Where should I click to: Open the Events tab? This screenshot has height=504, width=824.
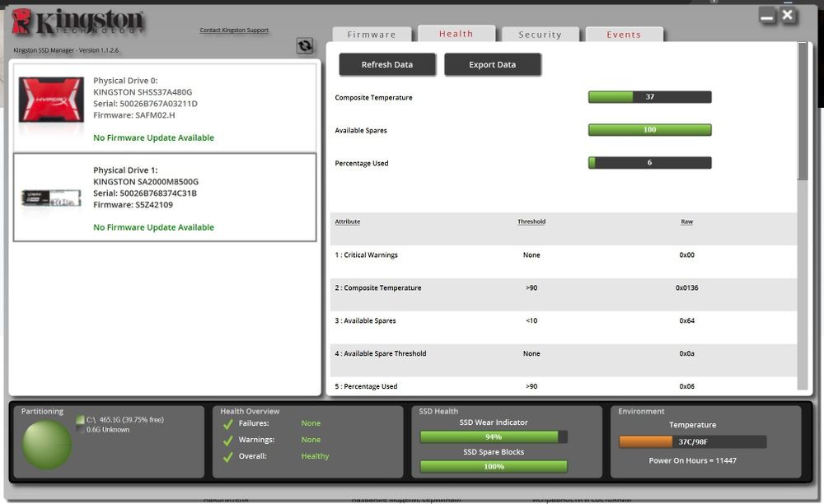point(624,34)
